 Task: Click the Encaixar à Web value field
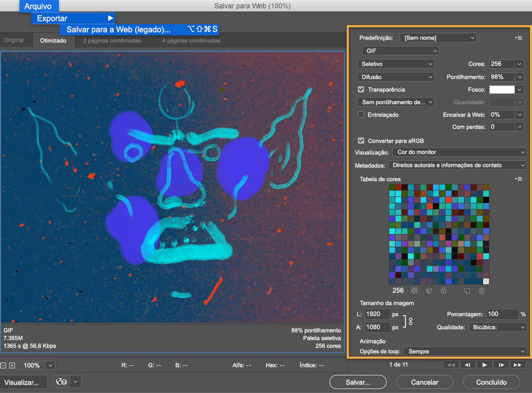(502, 115)
